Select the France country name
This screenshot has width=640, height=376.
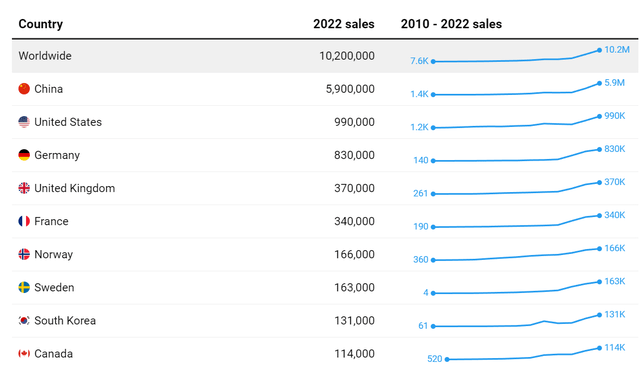[x=51, y=221]
